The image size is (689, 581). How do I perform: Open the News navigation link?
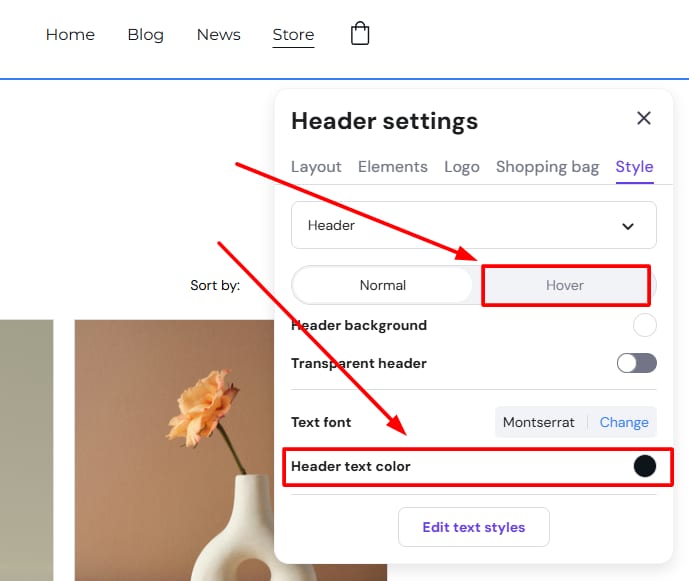[218, 35]
